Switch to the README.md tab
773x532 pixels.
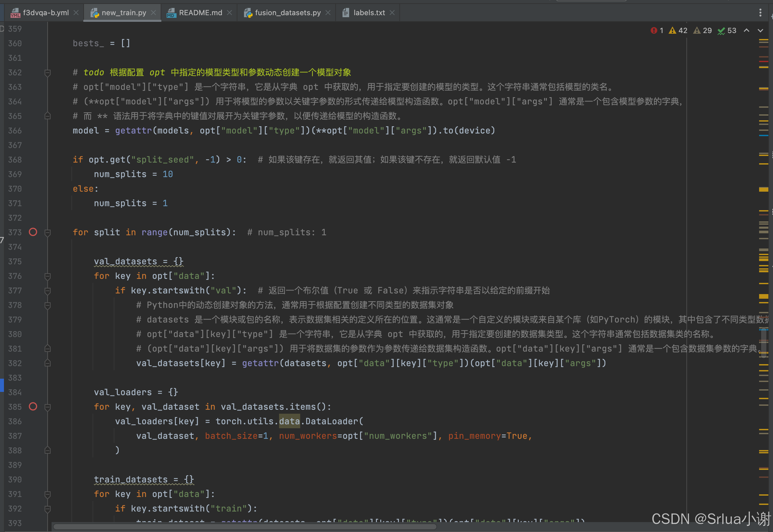(x=200, y=13)
